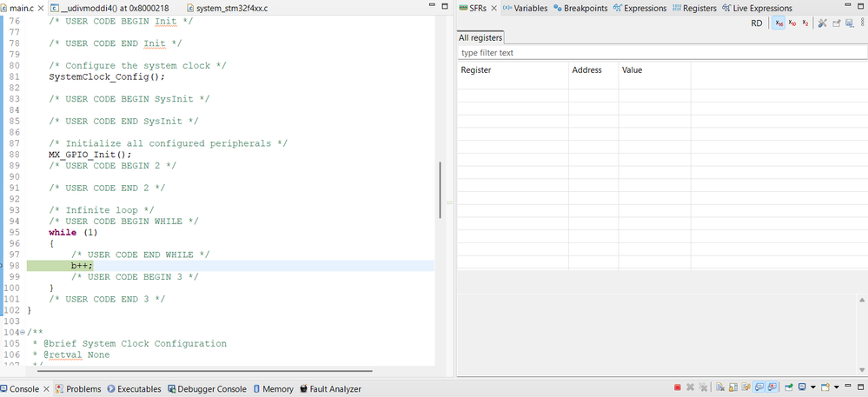Image resolution: width=868 pixels, height=397 pixels.
Task: Click the while (1) statement
Action: point(73,233)
